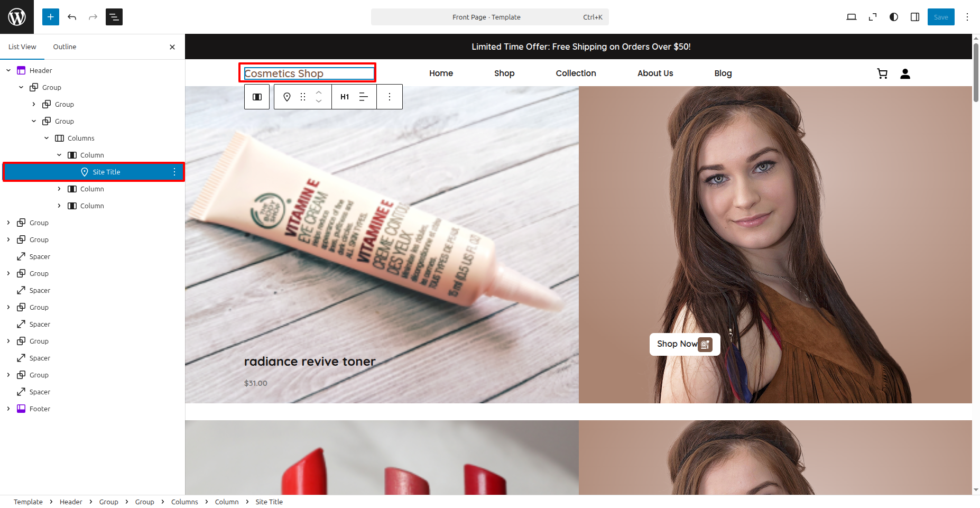Click the H1 heading level button
Viewport: 980px width, 508px height.
pyautogui.click(x=345, y=97)
